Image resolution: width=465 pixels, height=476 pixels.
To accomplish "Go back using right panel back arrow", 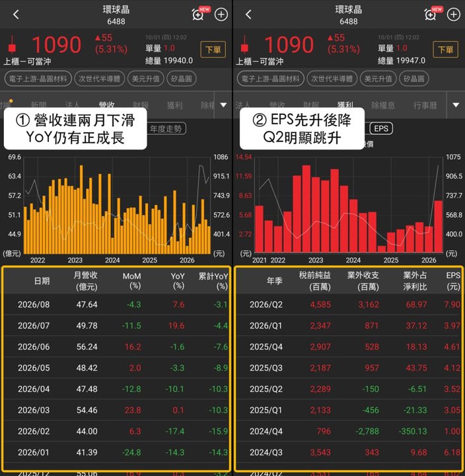I will point(248,15).
